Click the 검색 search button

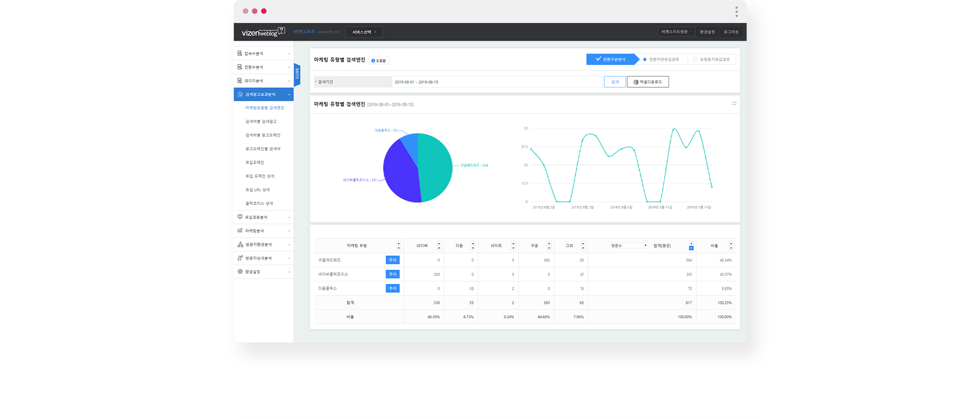click(615, 82)
